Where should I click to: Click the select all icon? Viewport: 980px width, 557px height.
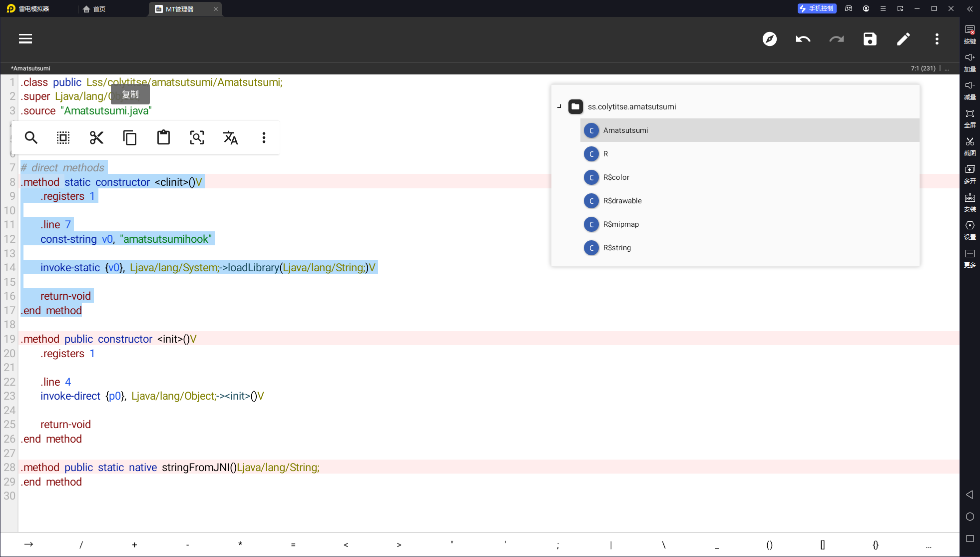tap(63, 137)
